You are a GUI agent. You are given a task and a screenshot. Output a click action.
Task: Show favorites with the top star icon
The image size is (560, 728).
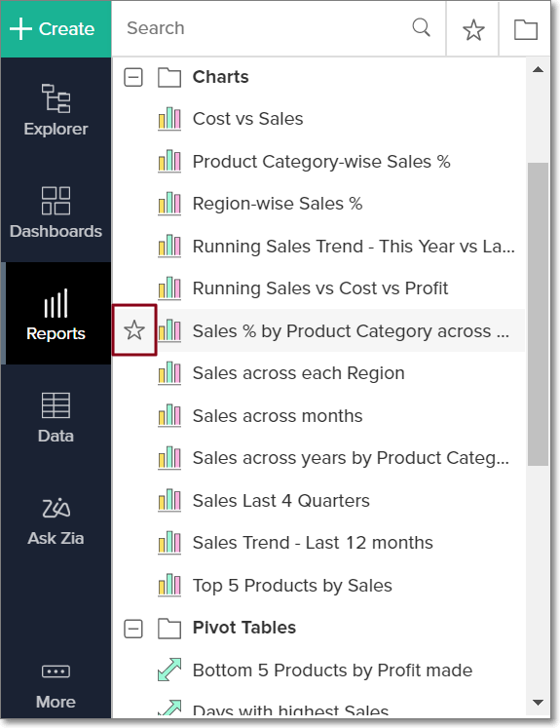point(473,30)
